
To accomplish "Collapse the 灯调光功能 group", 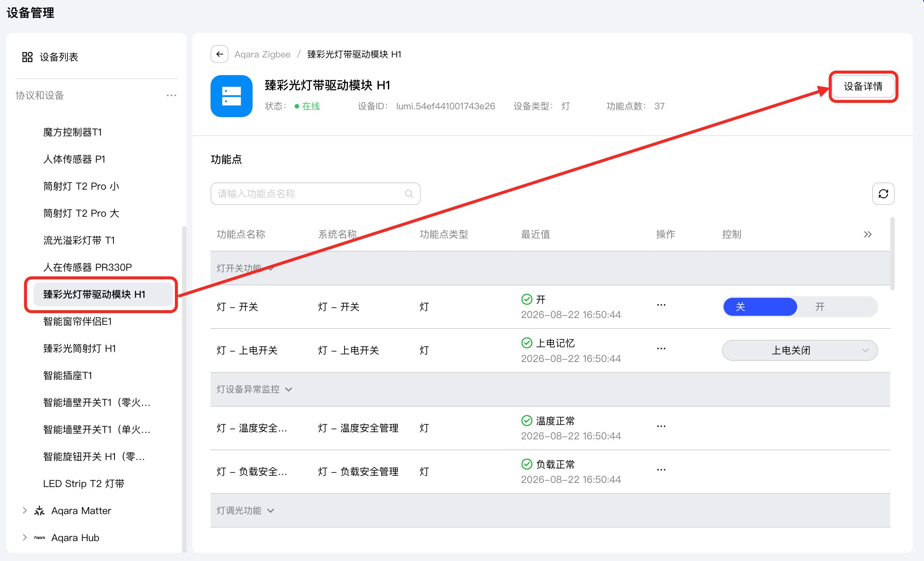I will 271,511.
